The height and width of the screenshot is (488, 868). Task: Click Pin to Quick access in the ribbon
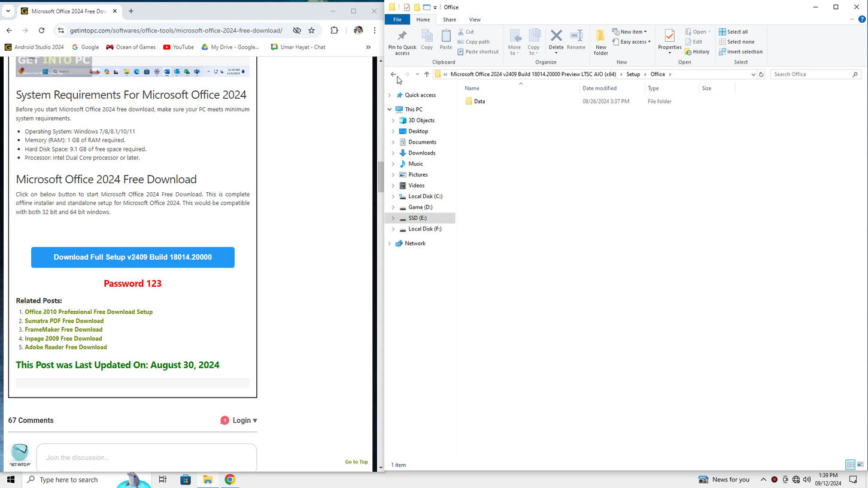(x=402, y=42)
